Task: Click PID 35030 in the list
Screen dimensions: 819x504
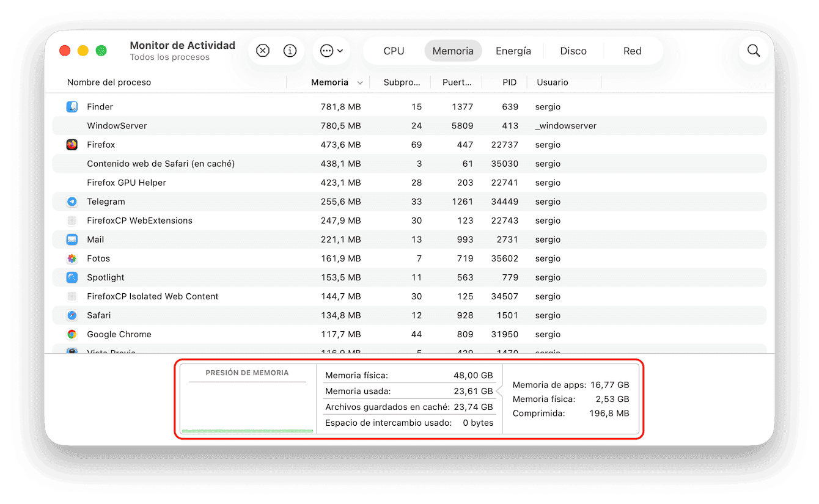Action: point(505,164)
